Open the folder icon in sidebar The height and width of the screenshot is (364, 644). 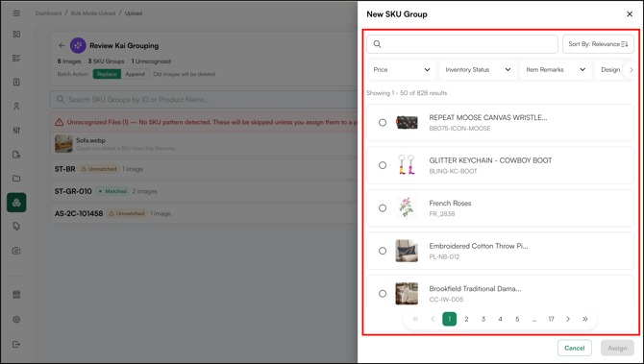16,179
